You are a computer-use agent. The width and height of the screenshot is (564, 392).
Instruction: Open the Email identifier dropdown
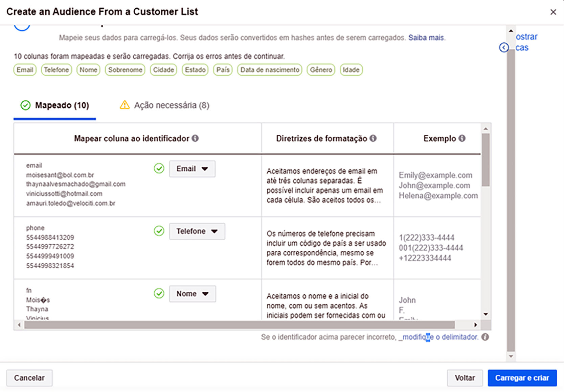coord(192,169)
